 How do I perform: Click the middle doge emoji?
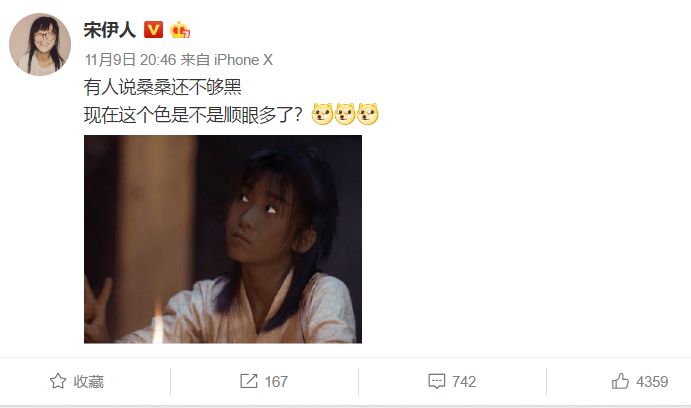(345, 114)
